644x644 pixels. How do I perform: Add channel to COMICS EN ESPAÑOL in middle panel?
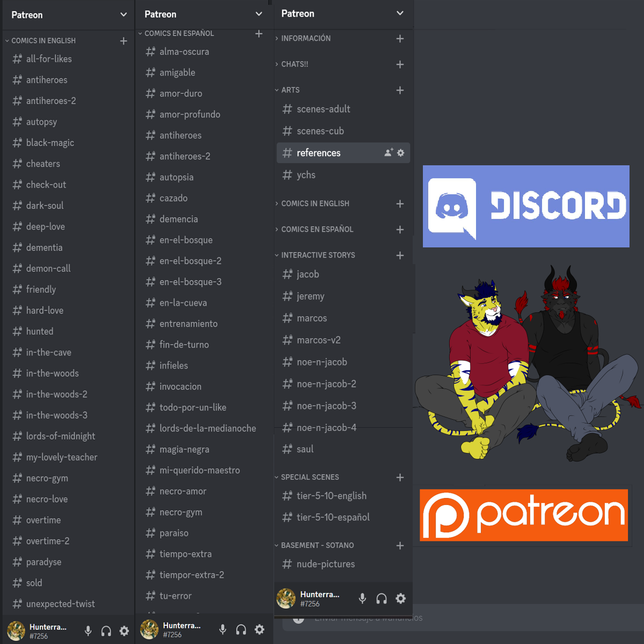259,33
